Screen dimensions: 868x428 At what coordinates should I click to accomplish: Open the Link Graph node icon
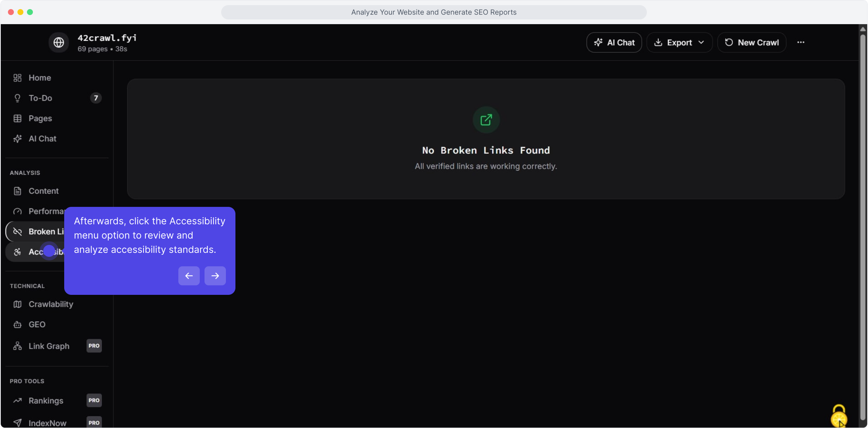17,346
